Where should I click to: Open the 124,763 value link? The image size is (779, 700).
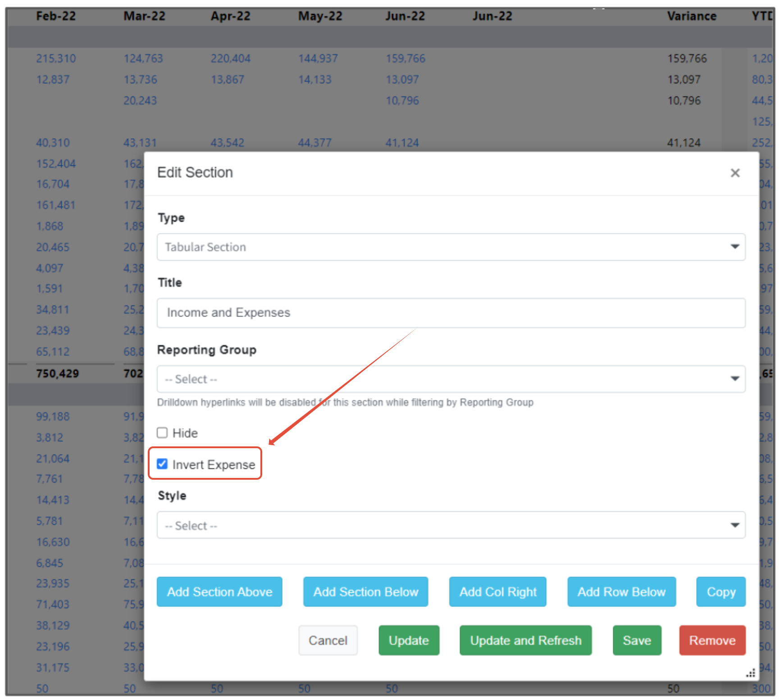(x=143, y=59)
